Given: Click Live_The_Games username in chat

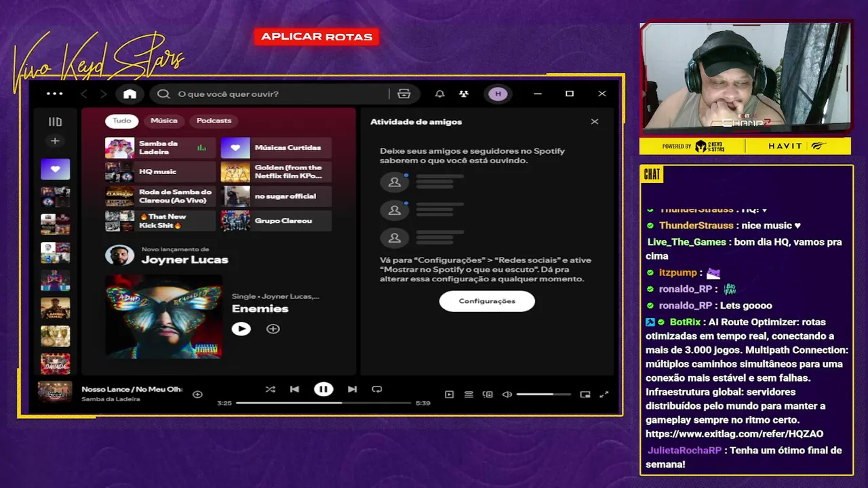Looking at the screenshot, I should point(687,242).
